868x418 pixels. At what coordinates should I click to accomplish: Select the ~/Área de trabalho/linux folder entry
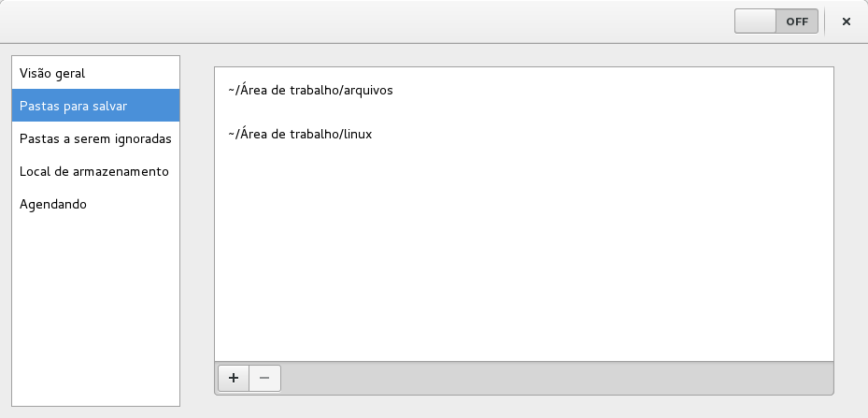pos(300,134)
